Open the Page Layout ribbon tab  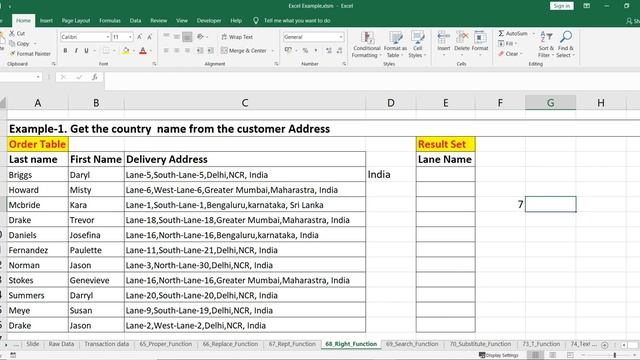tap(76, 20)
